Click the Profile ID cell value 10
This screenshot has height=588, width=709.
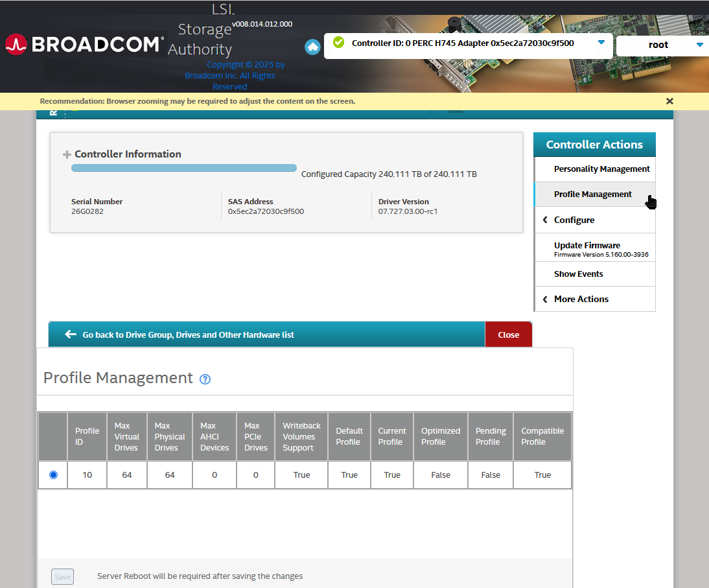[x=87, y=475]
